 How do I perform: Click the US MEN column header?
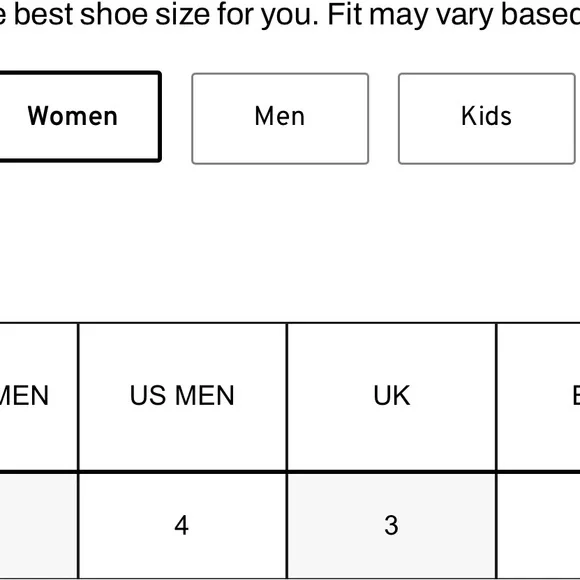coord(182,397)
